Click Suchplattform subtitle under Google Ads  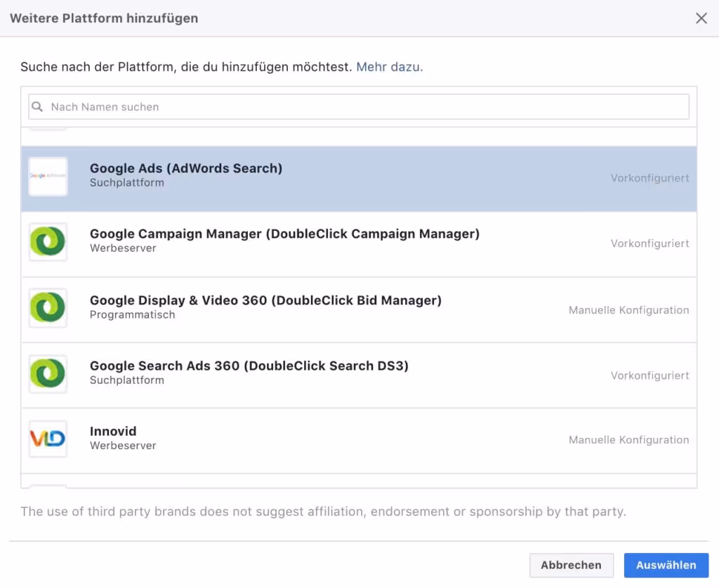pyautogui.click(x=127, y=183)
